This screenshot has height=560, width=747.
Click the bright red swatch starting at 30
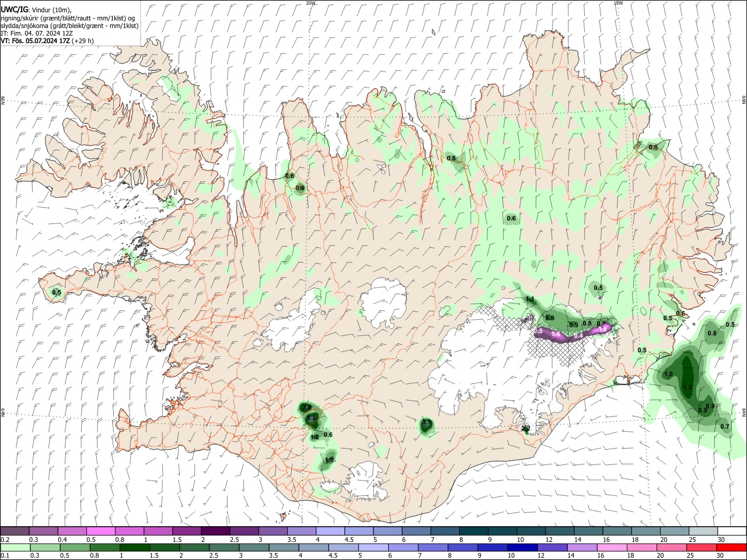click(731, 547)
